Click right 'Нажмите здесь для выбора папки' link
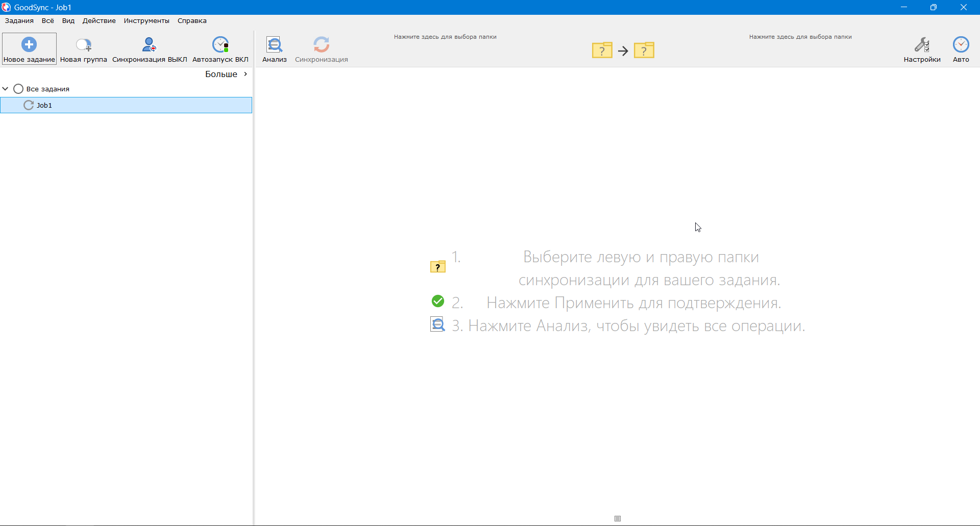The image size is (980, 526). (x=800, y=37)
